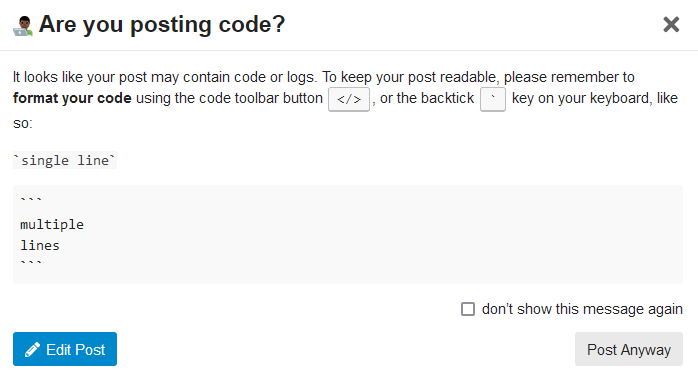Viewport: 698px width, 381px height.
Task: Click the technologist emoji beside the title
Action: [23, 26]
